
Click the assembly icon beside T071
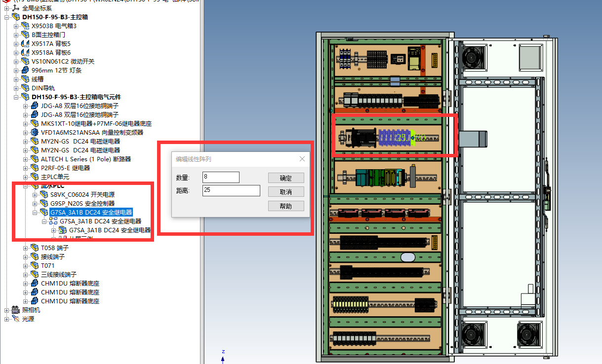[x=34, y=265]
